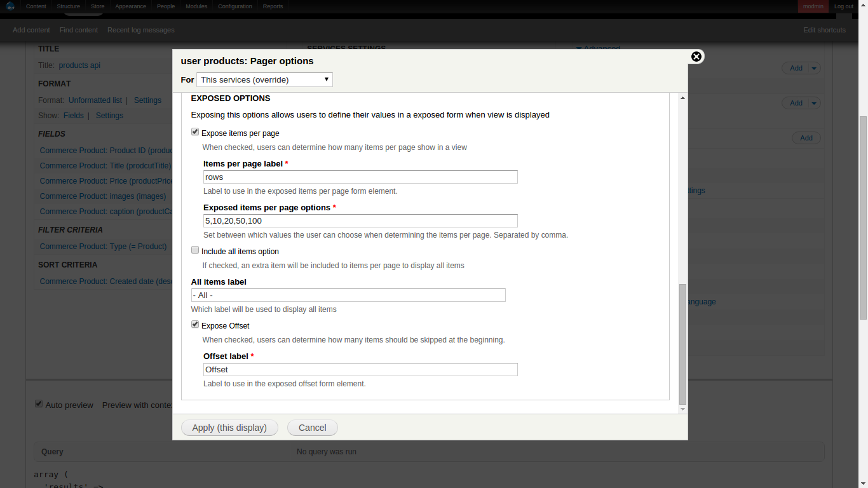Open the For display override dropdown
868x488 pixels.
pyautogui.click(x=264, y=79)
